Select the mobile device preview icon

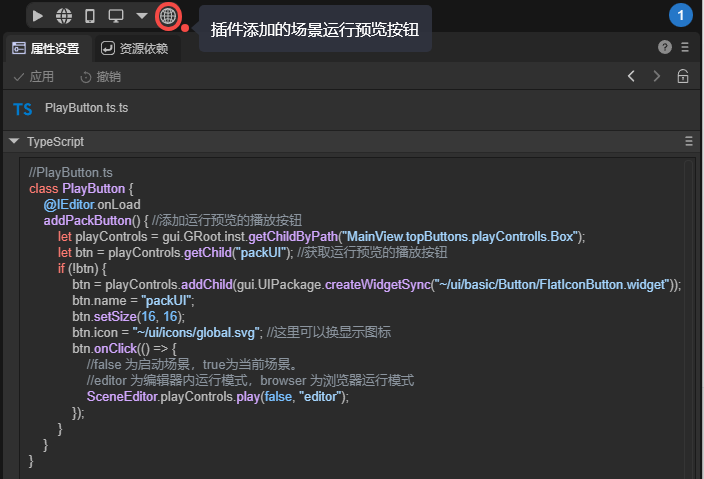pyautogui.click(x=90, y=16)
